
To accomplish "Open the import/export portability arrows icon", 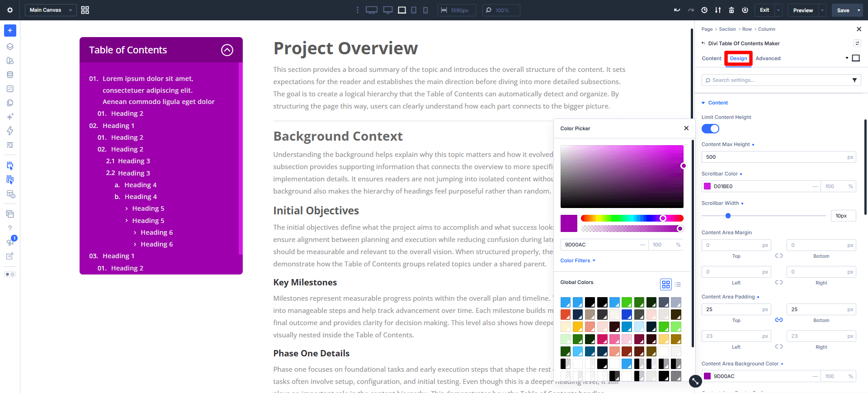I will click(x=718, y=10).
